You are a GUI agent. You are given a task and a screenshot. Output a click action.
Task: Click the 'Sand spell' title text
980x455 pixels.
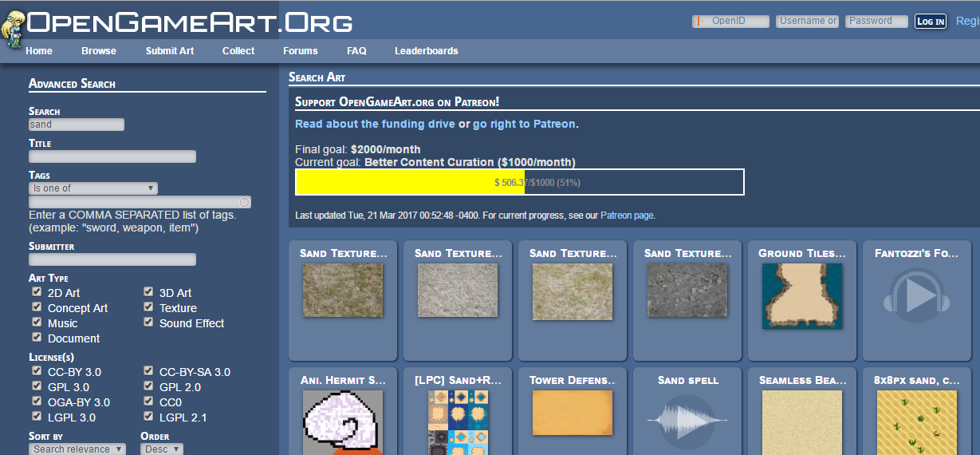click(687, 381)
